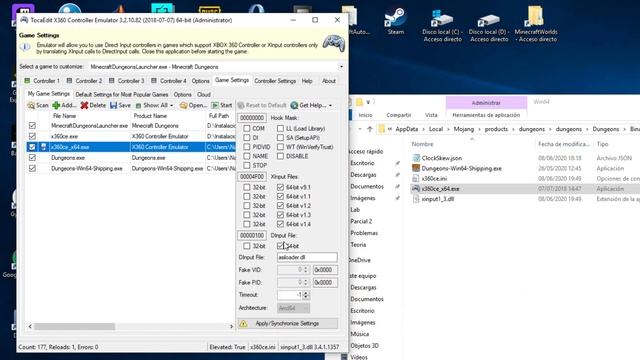This screenshot has height=360, width=640.
Task: Open the Steam desktop shortcut
Action: point(396,21)
